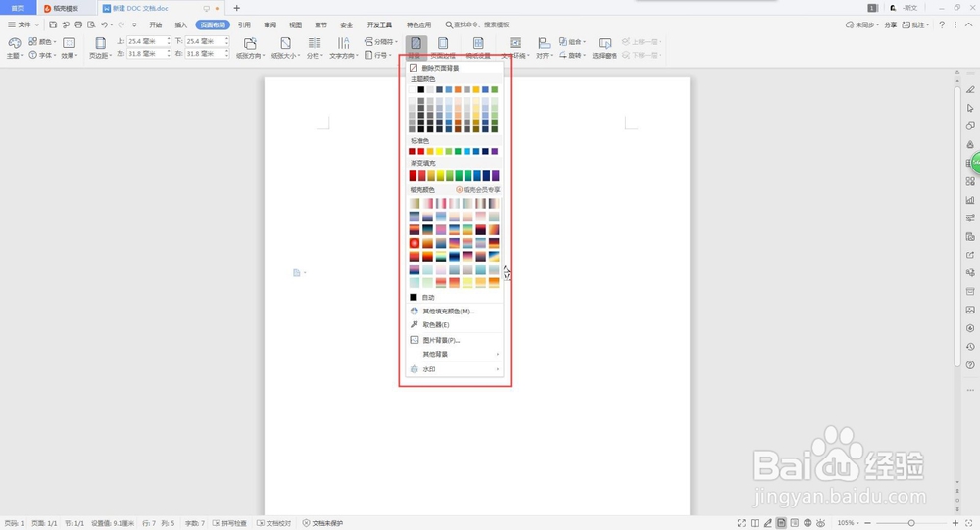Click the top margin 25.4 input field
Viewport: 980px width, 530px height.
148,41
